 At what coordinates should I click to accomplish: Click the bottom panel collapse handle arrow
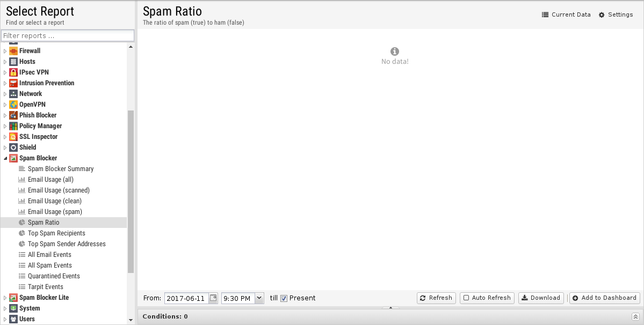(390, 308)
